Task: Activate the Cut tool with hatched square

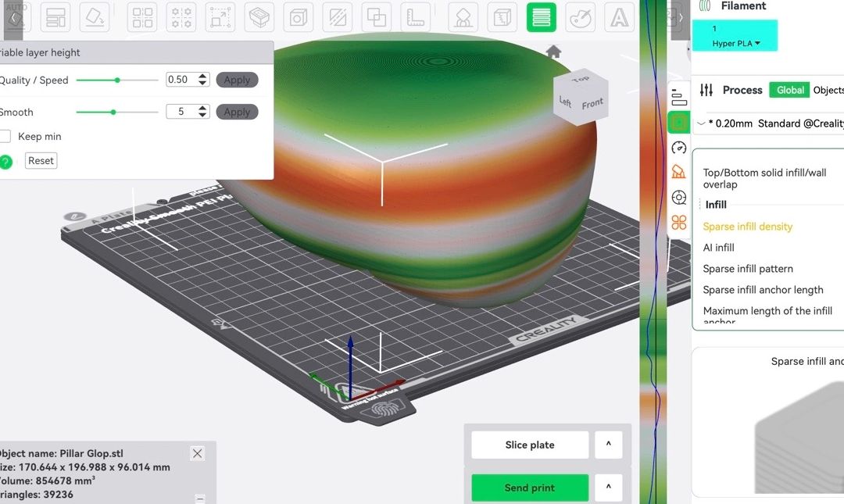Action: (x=338, y=18)
